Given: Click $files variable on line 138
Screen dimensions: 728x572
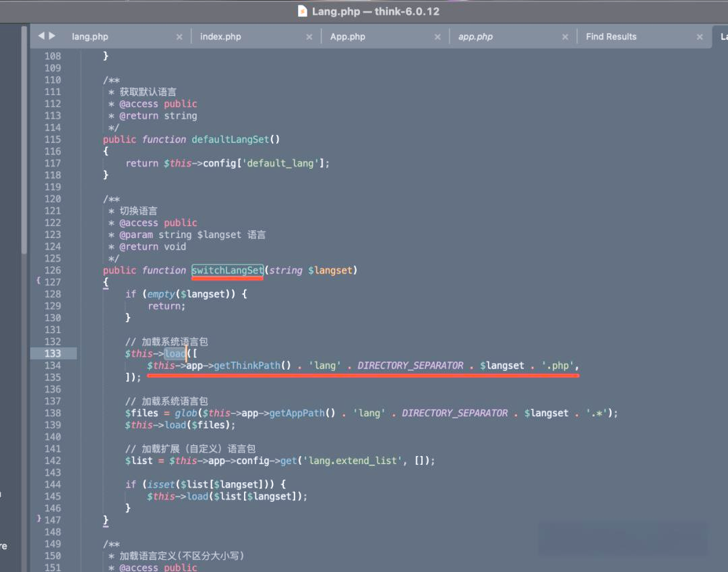Looking at the screenshot, I should (141, 413).
